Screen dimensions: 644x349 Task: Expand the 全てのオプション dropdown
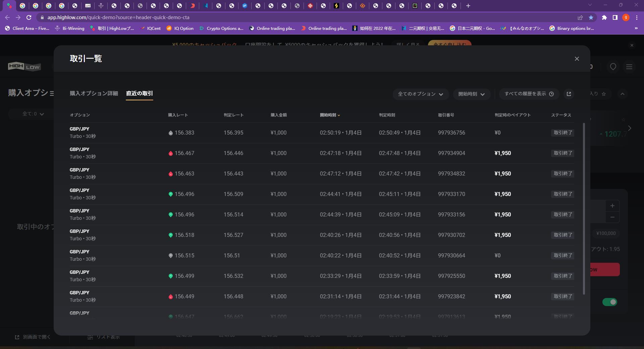420,94
